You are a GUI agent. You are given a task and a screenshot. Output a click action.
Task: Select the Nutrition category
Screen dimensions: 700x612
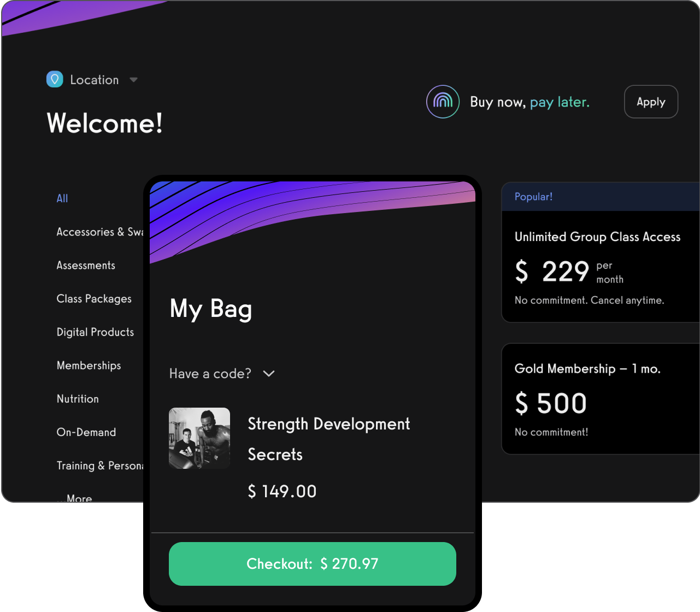tap(78, 399)
